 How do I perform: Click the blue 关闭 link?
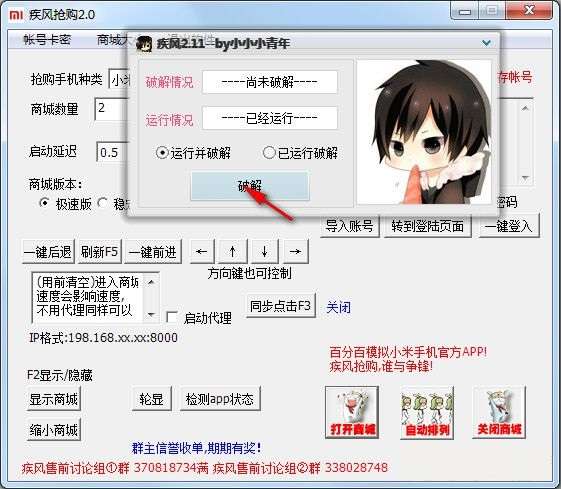click(338, 307)
